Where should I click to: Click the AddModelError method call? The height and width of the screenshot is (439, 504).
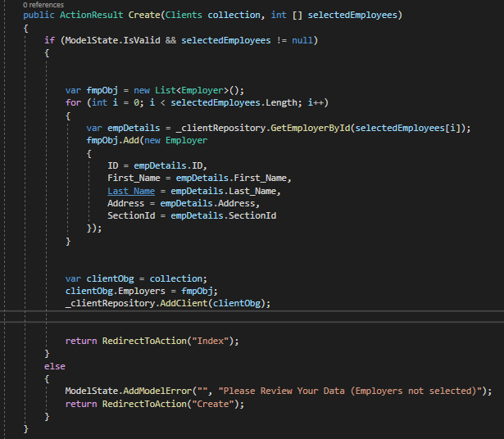[157, 391]
